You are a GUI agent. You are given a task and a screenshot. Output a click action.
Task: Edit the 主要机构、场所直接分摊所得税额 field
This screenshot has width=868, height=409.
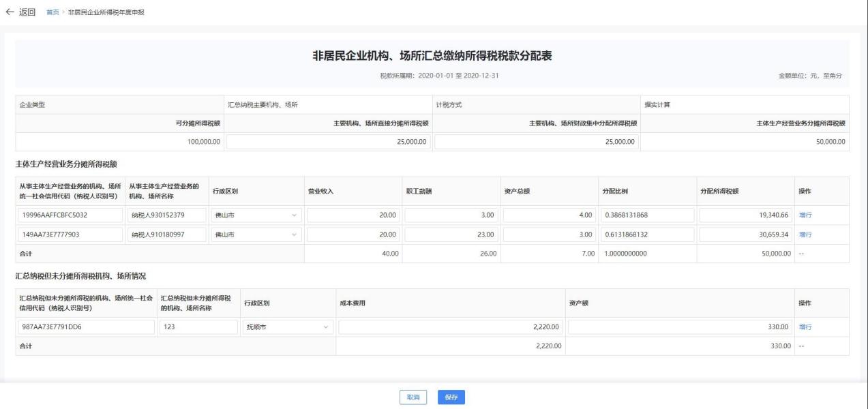[328, 142]
